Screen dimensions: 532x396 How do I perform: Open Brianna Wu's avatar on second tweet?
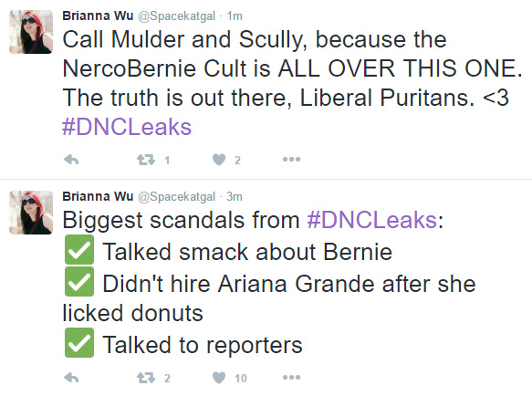coord(31,213)
